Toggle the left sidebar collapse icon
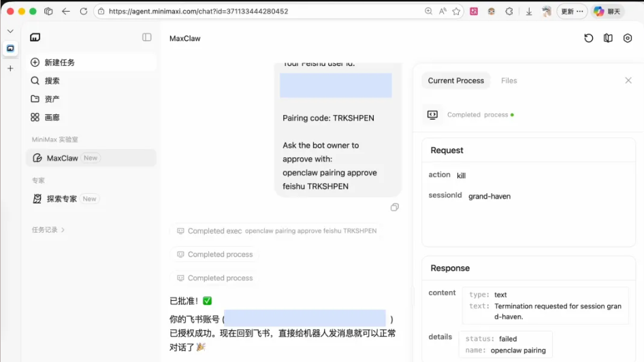644x362 pixels. [x=146, y=37]
